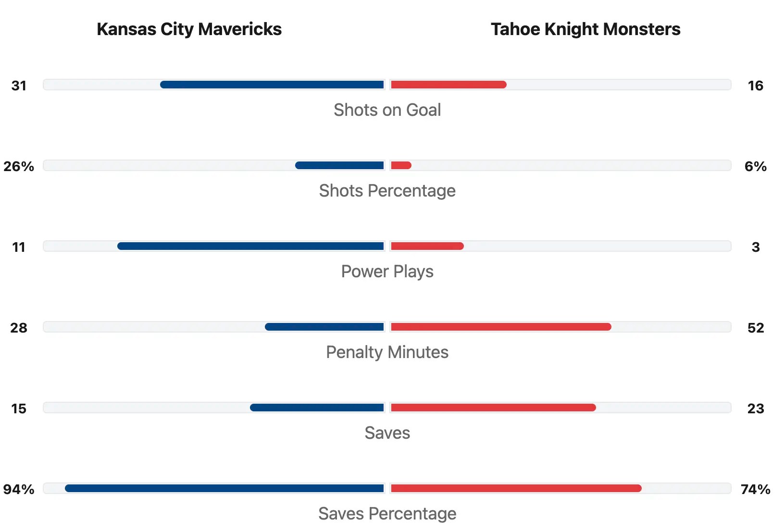Select the Shots Percentage label
The image size is (784, 532).
[387, 191]
